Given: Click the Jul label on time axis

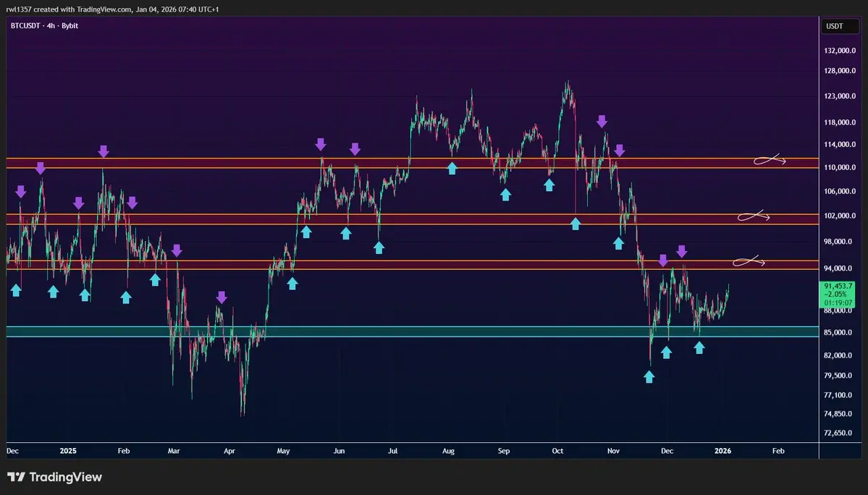Looking at the screenshot, I should pos(392,452).
